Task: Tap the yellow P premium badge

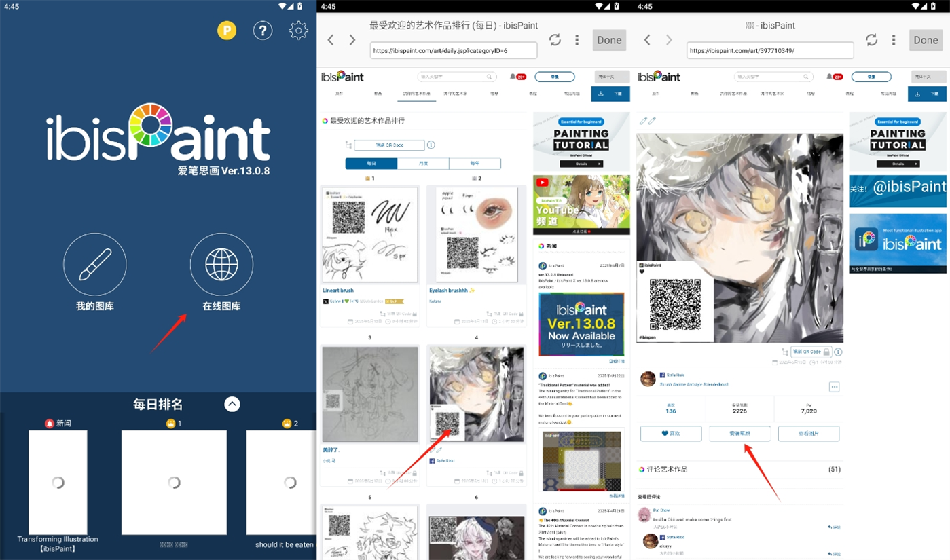Action: 227,31
